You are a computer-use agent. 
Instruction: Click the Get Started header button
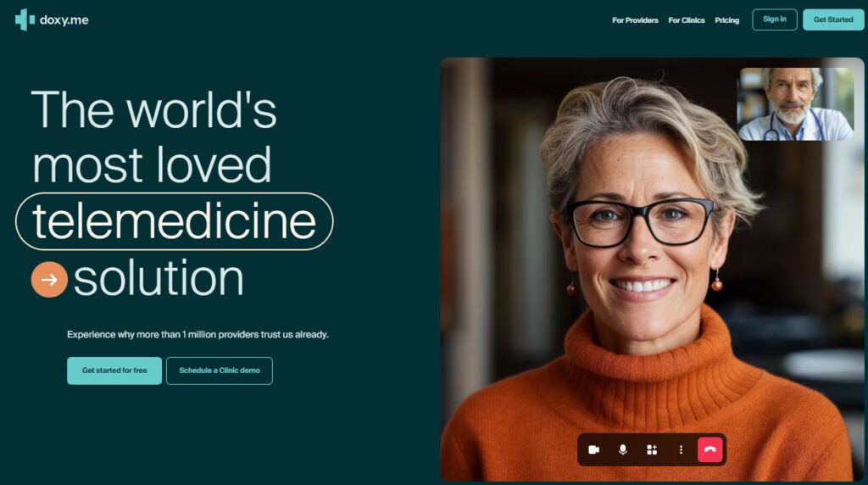833,20
